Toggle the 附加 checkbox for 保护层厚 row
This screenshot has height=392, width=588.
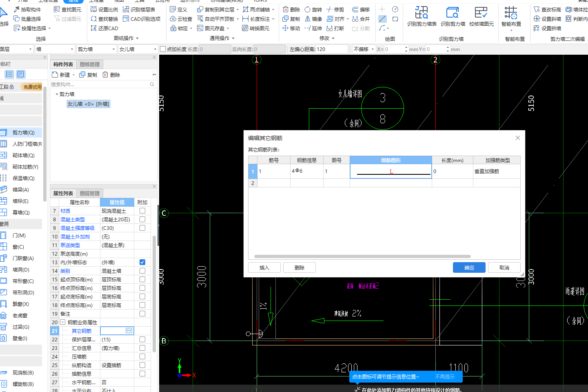pyautogui.click(x=142, y=339)
